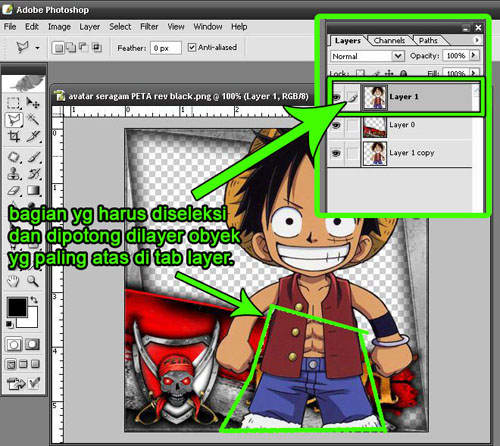Screen dimensions: 500x446
Task: Select Layer 0 by its name
Action: pos(402,125)
